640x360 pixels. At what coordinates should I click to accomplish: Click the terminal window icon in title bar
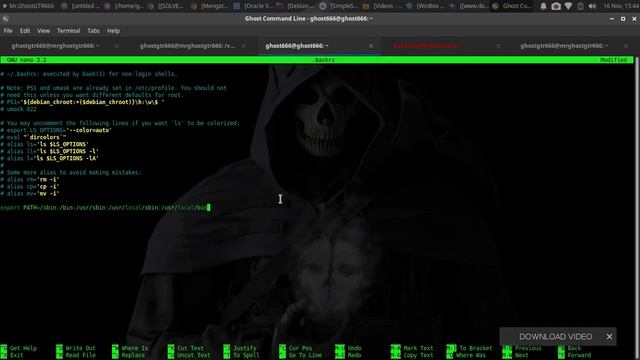tap(5, 18)
